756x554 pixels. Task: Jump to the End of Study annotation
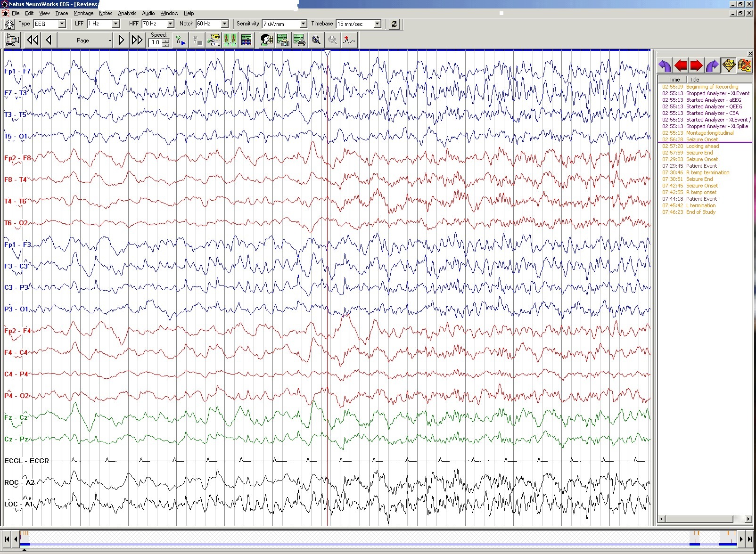700,212
